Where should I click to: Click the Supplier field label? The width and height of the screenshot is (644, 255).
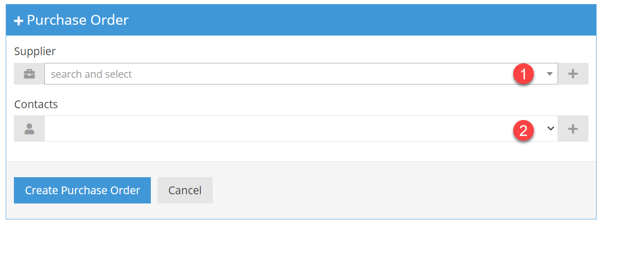point(35,52)
